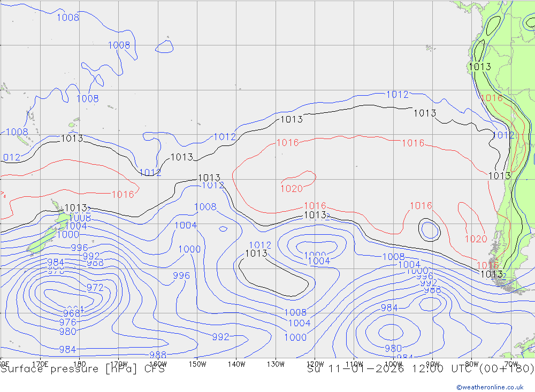Click the 160W longitude axis label

(x=158, y=364)
